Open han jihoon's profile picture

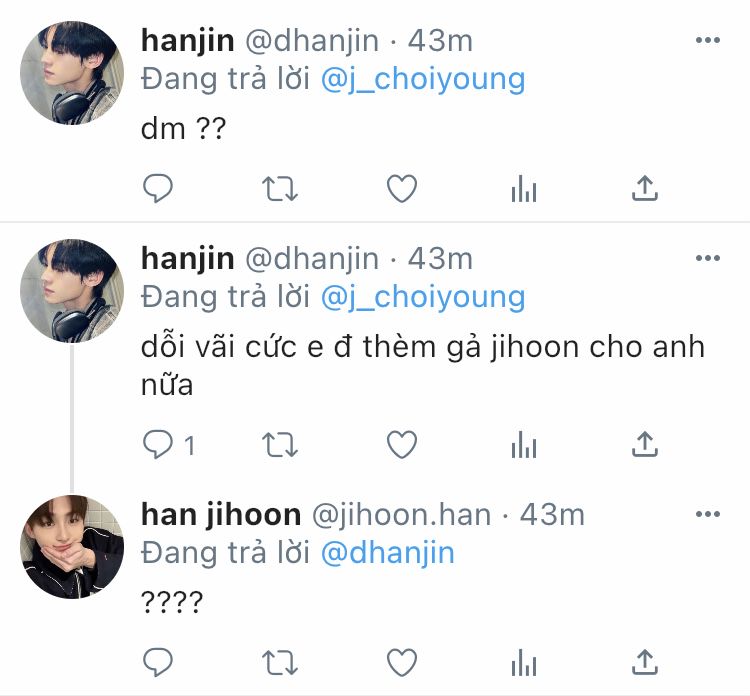click(x=72, y=547)
